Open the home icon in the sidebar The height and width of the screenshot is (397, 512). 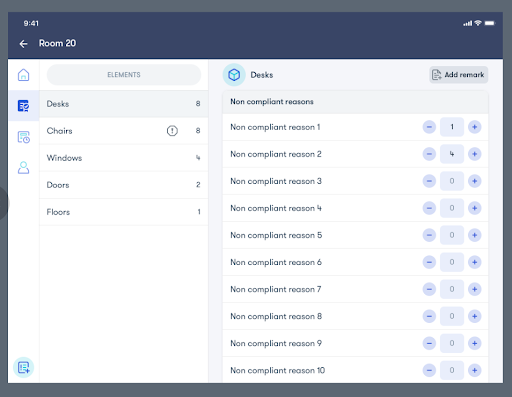(x=23, y=75)
